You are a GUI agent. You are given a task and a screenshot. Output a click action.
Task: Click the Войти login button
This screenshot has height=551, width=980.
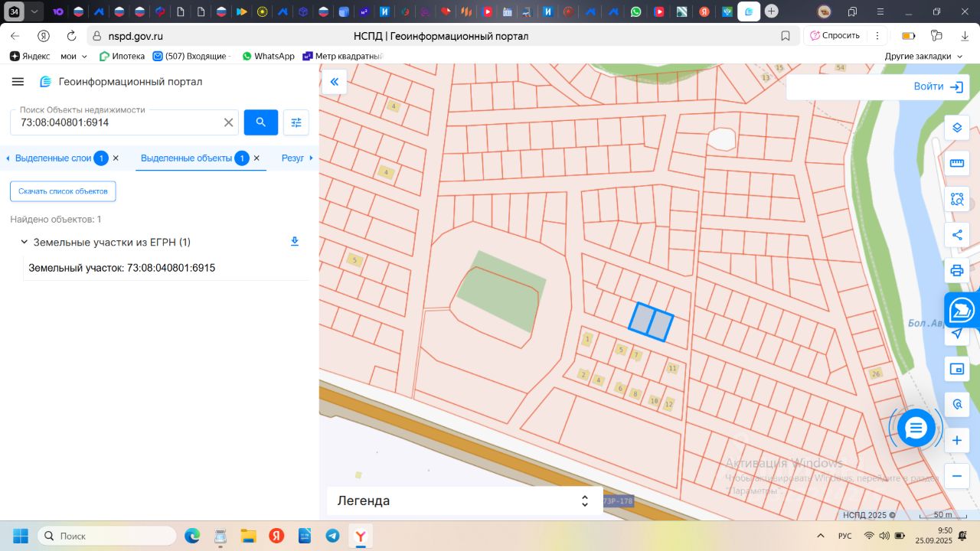tap(938, 86)
